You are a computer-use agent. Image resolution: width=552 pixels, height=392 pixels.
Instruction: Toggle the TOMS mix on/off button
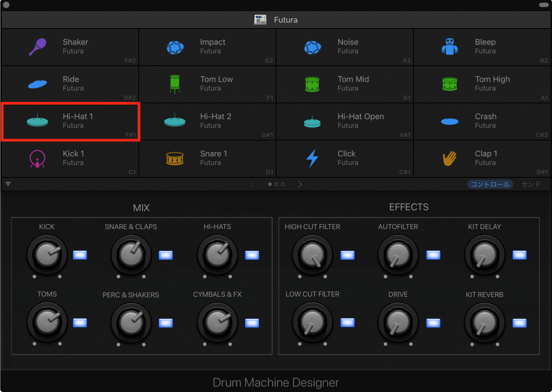[80, 323]
